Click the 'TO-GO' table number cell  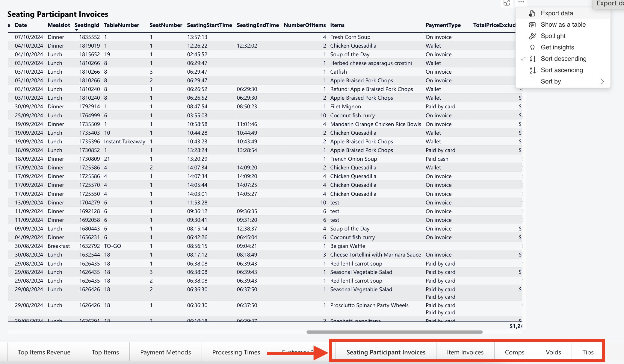pyautogui.click(x=113, y=246)
